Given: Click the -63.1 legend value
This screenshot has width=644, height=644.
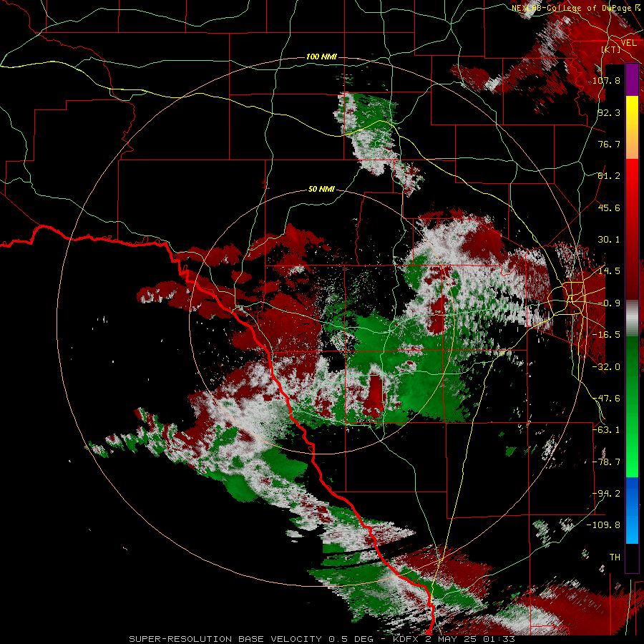Looking at the screenshot, I should 606,430.
